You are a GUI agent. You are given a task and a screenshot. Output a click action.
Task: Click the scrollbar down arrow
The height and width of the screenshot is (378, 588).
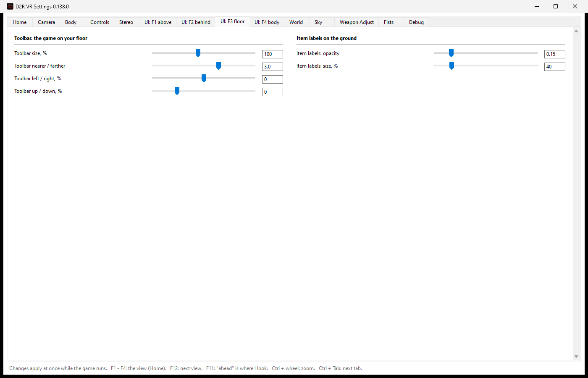pos(576,357)
